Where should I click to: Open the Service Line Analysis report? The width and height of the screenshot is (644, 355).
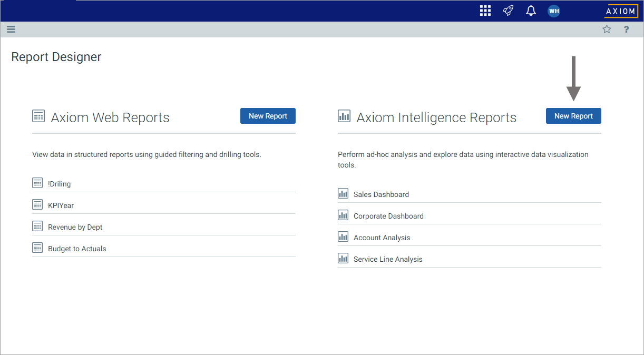click(x=388, y=259)
